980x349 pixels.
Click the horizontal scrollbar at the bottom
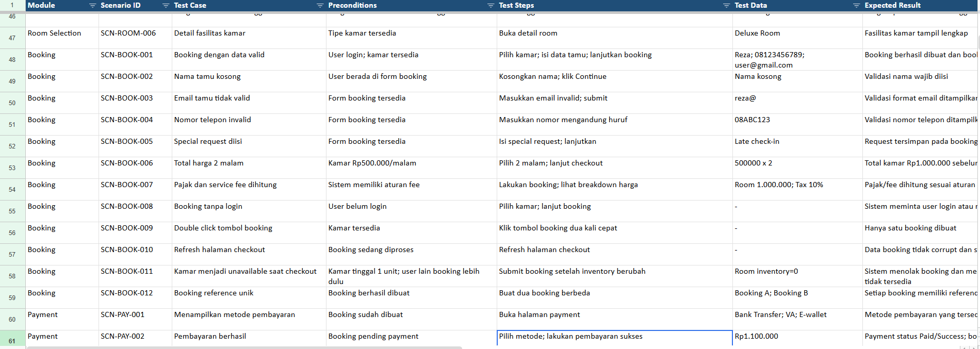point(244,347)
